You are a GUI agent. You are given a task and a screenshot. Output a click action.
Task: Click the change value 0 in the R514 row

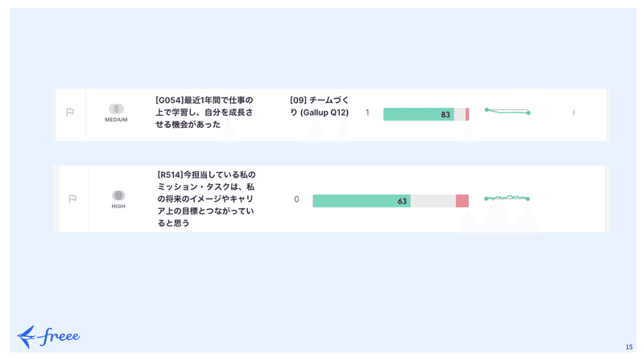coord(296,199)
